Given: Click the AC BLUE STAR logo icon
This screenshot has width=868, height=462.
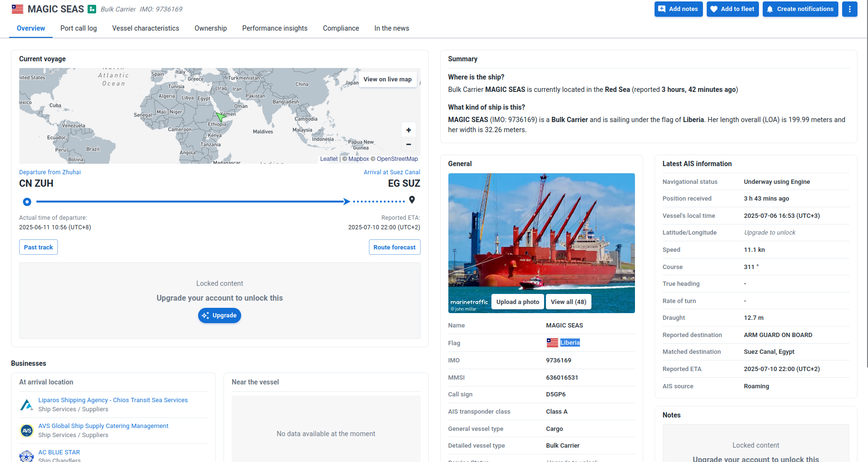Looking at the screenshot, I should point(27,456).
